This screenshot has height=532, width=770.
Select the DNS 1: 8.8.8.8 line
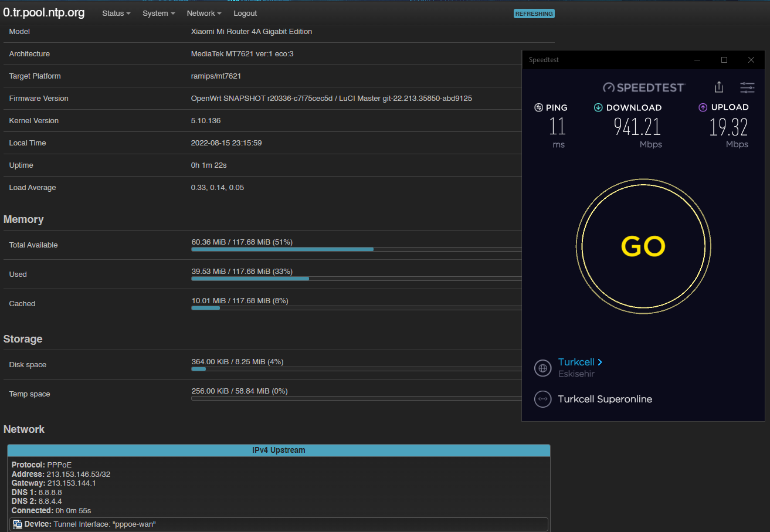37,492
